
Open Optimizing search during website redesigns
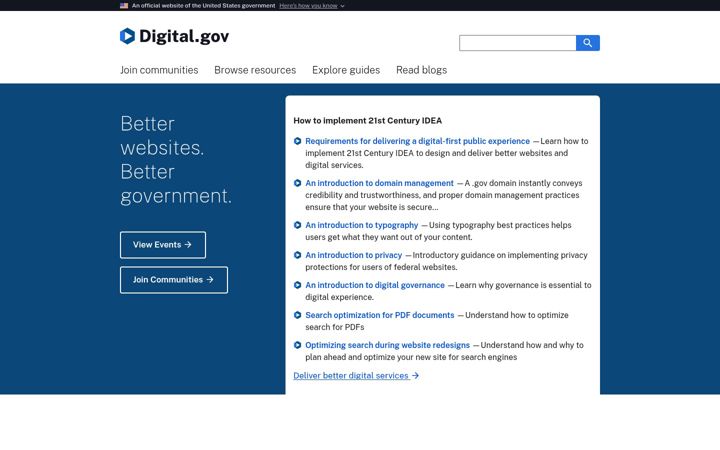tap(388, 345)
